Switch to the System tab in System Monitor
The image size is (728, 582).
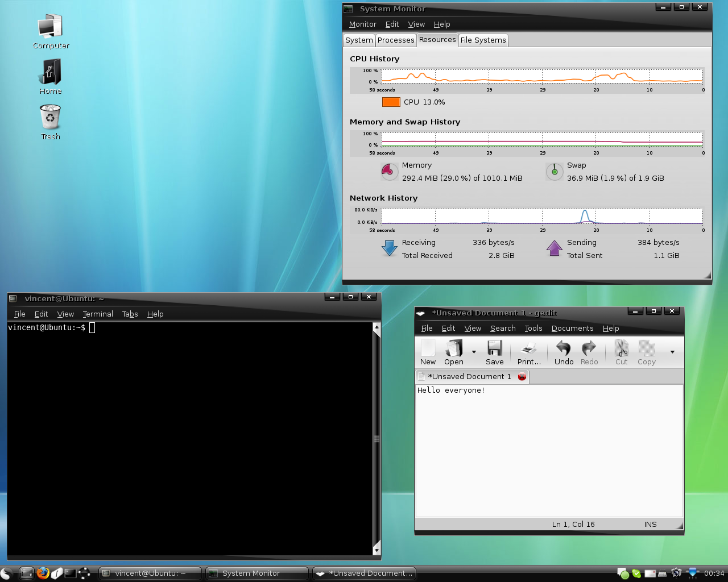[x=359, y=40]
